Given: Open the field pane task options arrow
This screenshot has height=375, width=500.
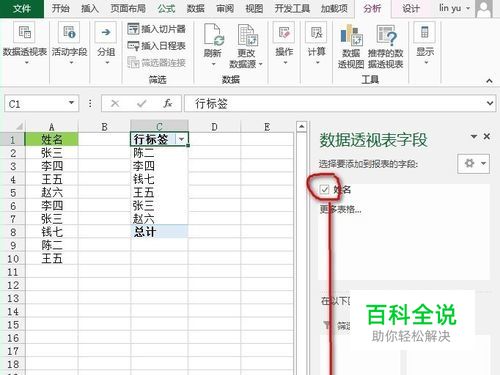Looking at the screenshot, I should (x=474, y=136).
